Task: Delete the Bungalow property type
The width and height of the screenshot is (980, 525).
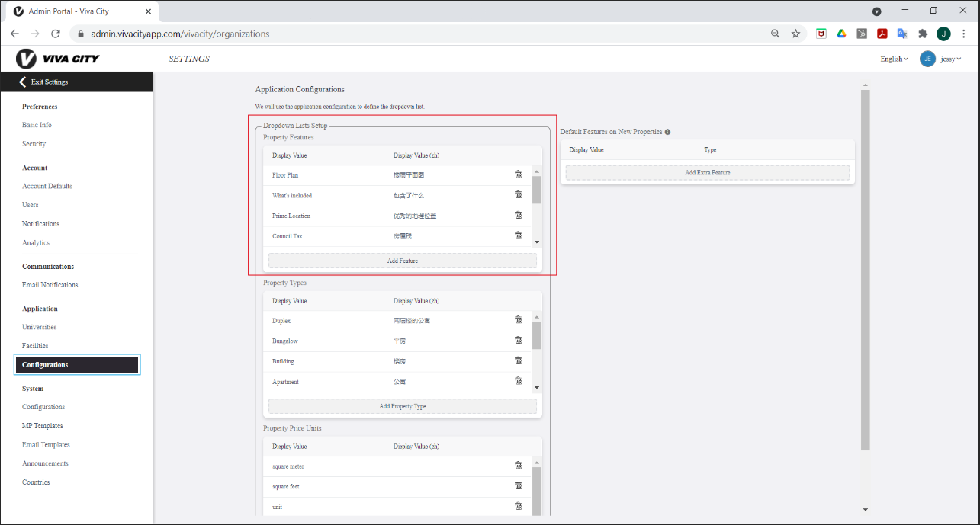Action: 519,341
